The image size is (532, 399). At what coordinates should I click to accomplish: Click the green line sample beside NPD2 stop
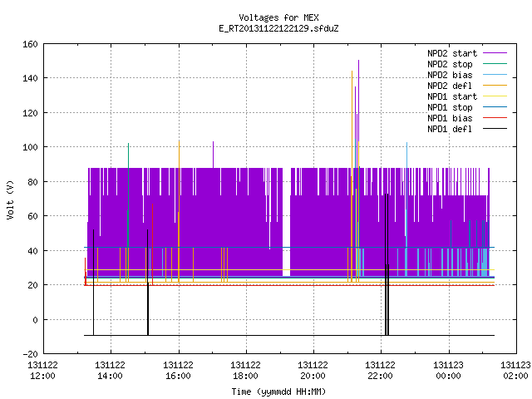[x=495, y=64]
